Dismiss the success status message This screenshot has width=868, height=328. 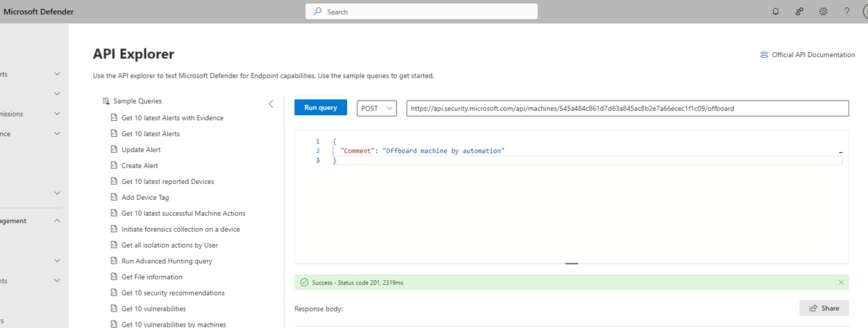tap(841, 282)
